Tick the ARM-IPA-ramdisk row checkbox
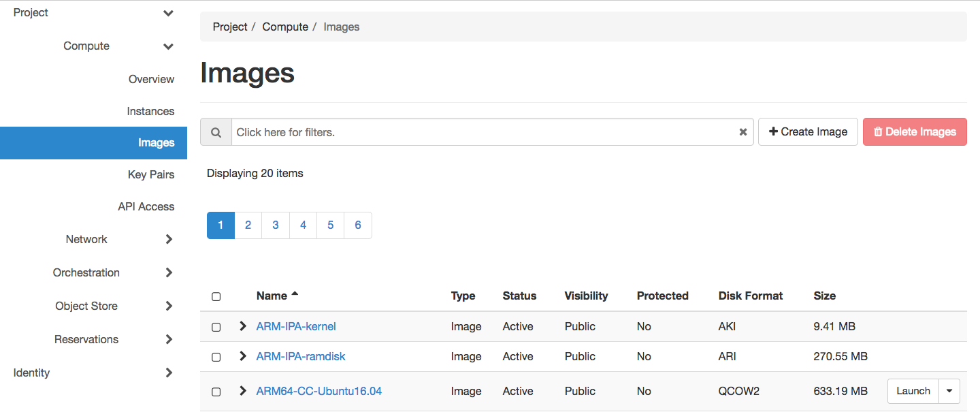The image size is (980, 412). click(216, 357)
